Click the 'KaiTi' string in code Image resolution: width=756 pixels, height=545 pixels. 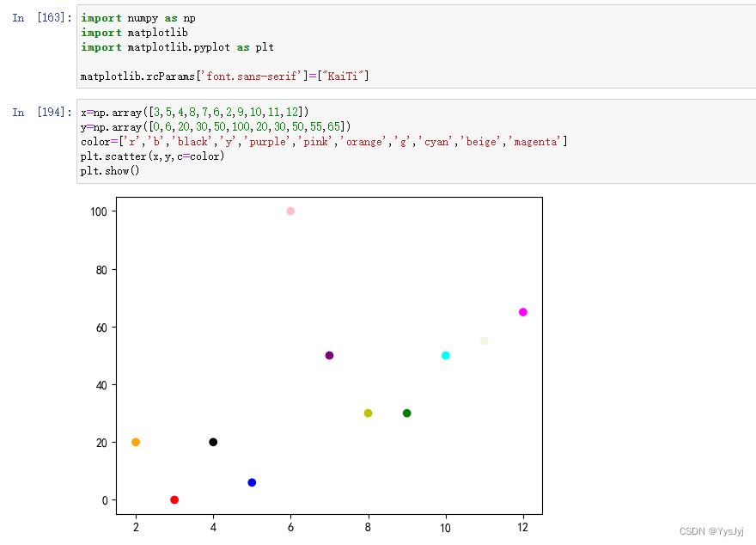(343, 77)
